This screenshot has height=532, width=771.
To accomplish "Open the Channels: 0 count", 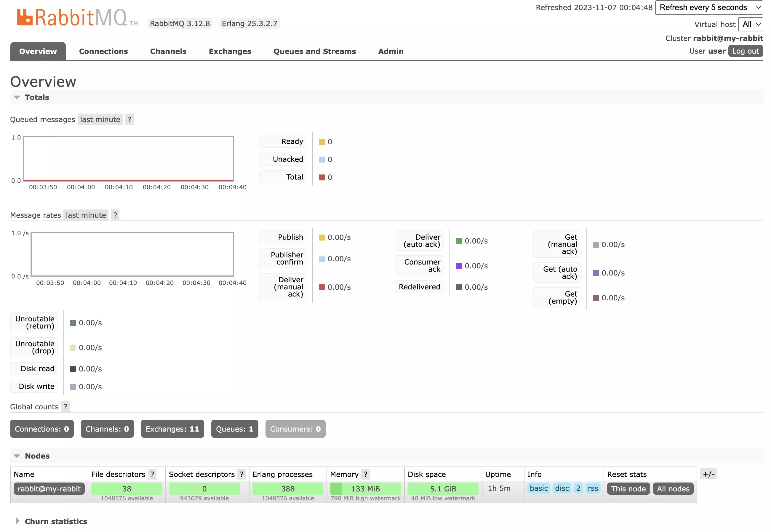I will tap(107, 429).
